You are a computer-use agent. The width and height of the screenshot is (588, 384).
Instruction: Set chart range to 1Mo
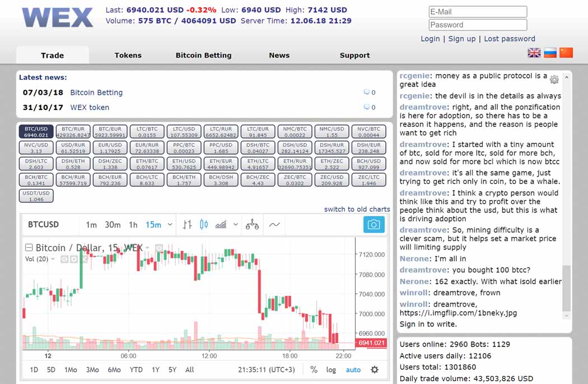coord(71,370)
